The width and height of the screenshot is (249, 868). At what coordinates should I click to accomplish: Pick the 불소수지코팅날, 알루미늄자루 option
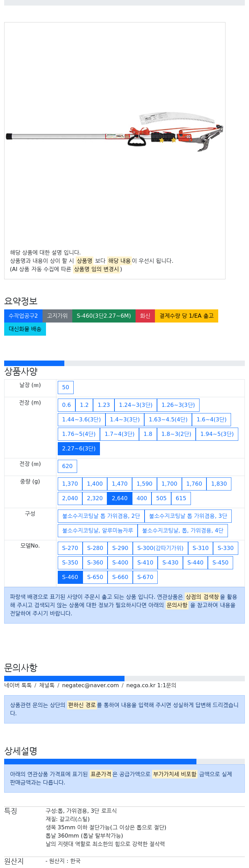(98, 531)
